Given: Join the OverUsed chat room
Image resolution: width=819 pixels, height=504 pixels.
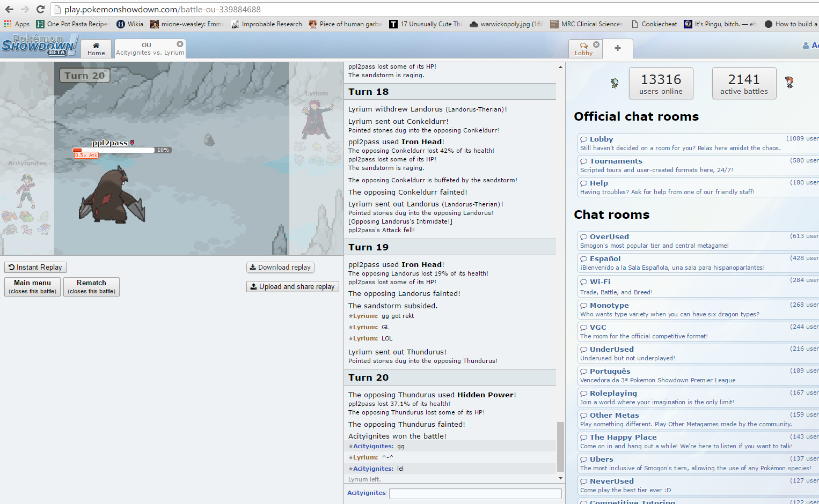Looking at the screenshot, I should pos(698,241).
